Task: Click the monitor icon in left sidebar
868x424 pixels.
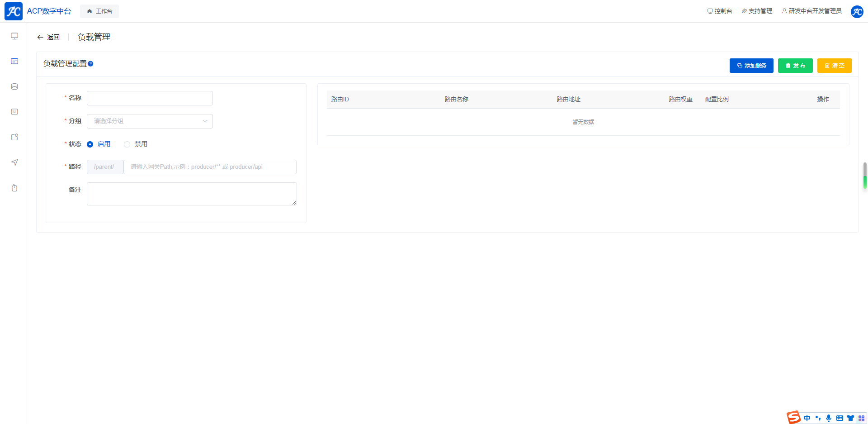Action: (x=14, y=36)
